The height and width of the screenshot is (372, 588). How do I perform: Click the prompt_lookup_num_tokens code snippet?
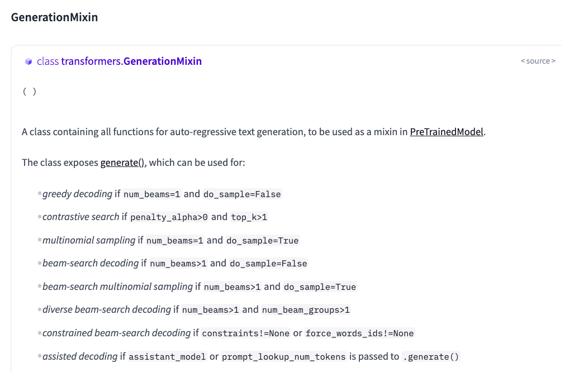284,357
